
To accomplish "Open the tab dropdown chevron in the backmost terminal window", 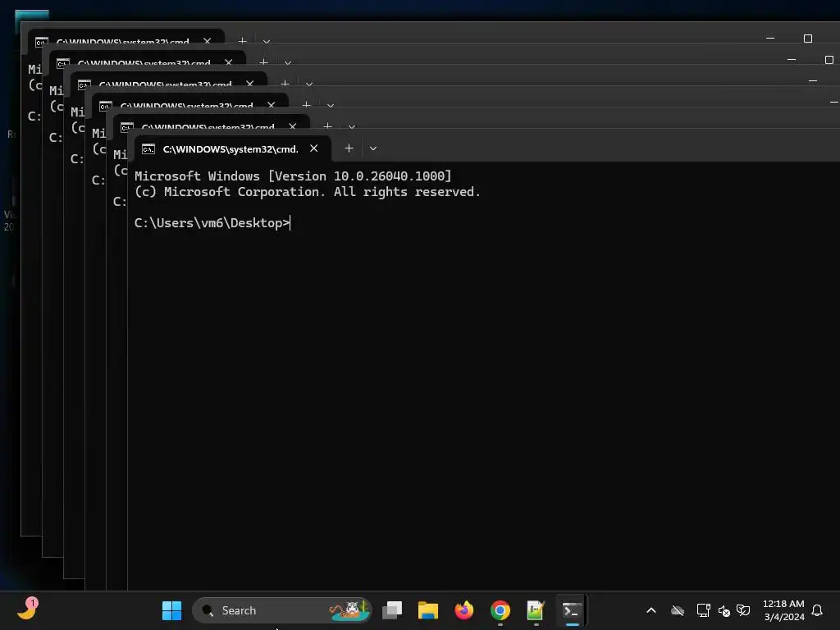I will pos(267,41).
